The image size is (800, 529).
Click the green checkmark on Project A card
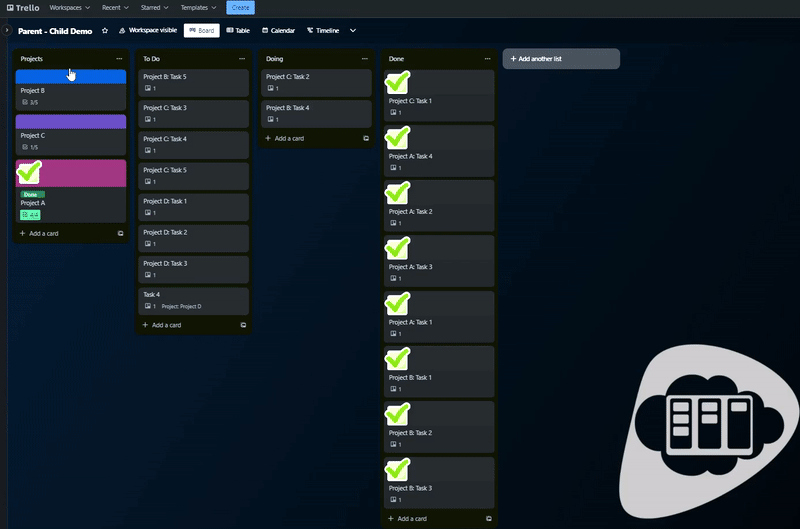coord(29,173)
